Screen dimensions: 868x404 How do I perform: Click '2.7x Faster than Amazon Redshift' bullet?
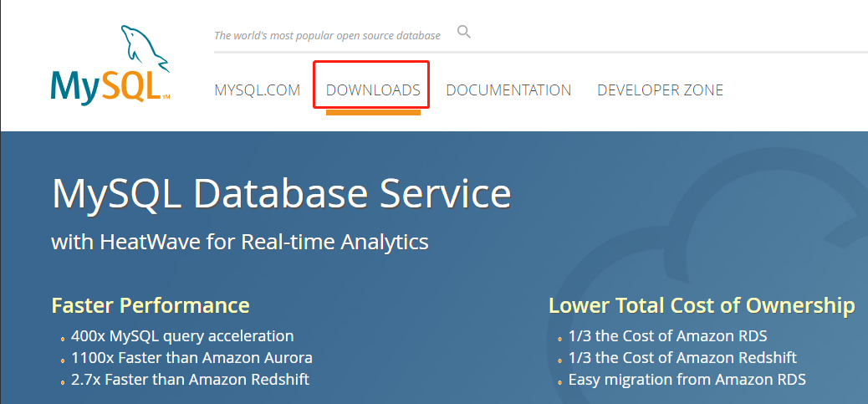[190, 380]
